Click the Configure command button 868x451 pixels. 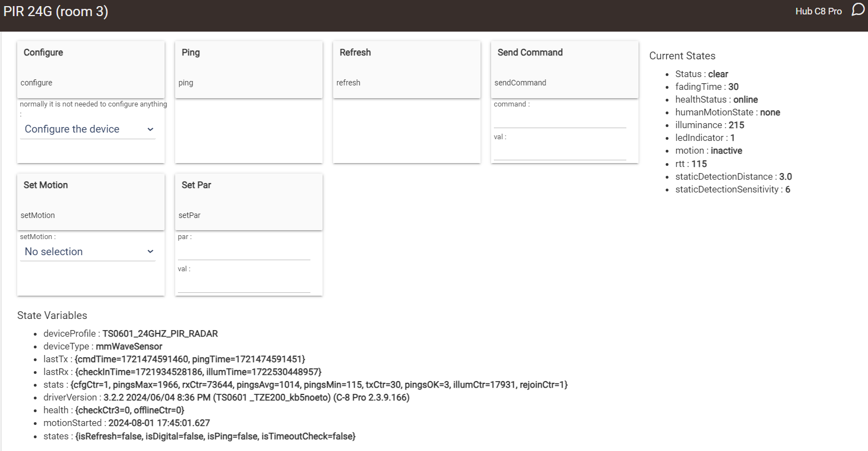tap(91, 69)
